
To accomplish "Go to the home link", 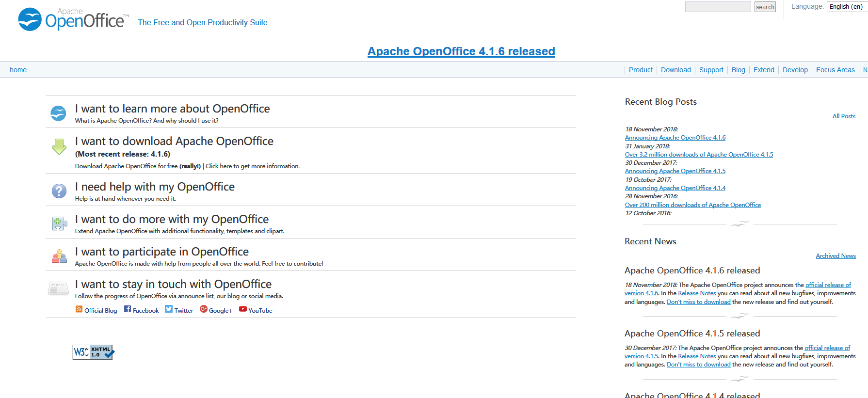I will (18, 70).
